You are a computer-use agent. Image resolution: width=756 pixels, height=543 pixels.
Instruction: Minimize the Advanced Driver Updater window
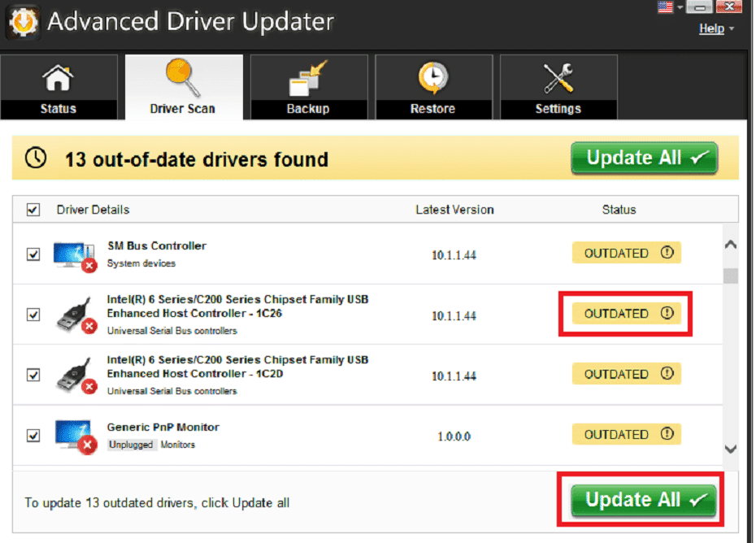click(700, 7)
